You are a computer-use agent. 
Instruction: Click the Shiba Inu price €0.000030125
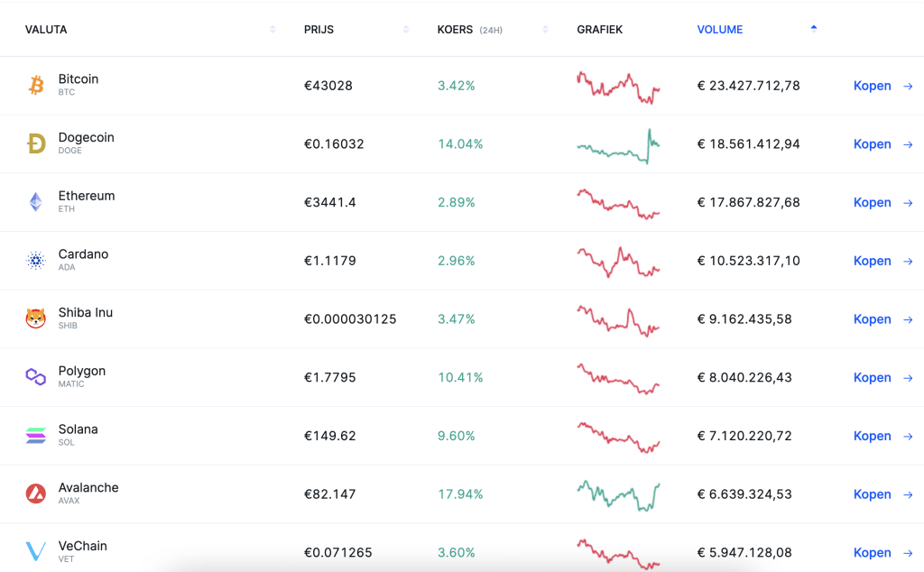click(350, 318)
